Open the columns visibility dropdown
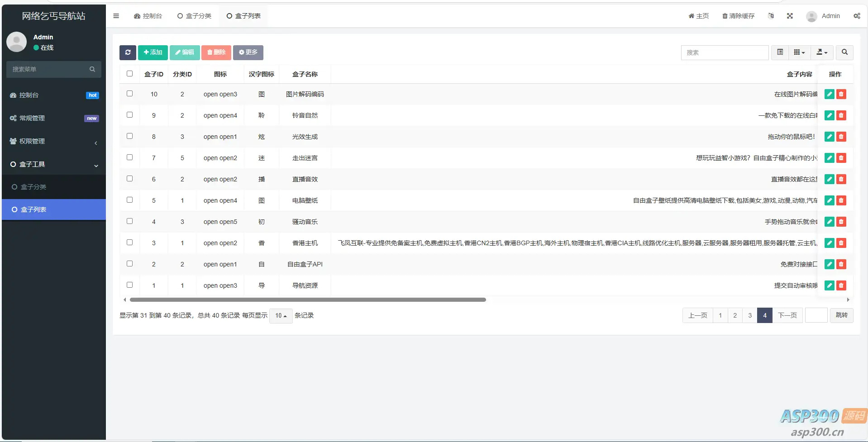The image size is (868, 442). tap(799, 52)
